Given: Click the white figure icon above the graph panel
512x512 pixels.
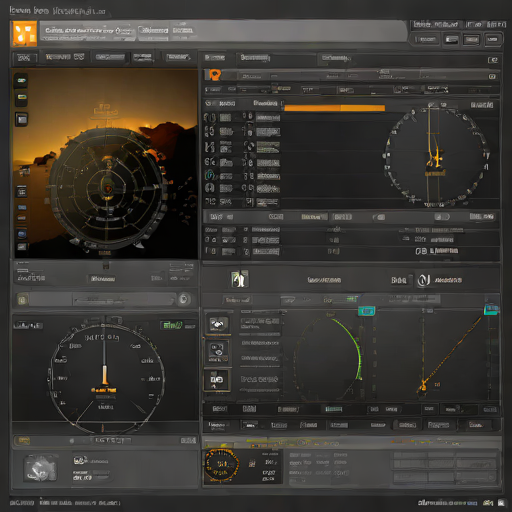Looking at the screenshot, I should 239,279.
